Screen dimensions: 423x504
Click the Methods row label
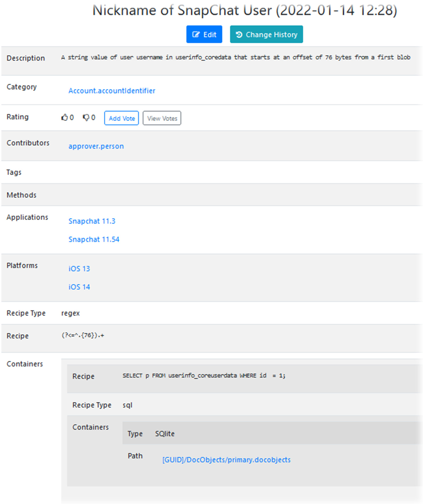(22, 195)
